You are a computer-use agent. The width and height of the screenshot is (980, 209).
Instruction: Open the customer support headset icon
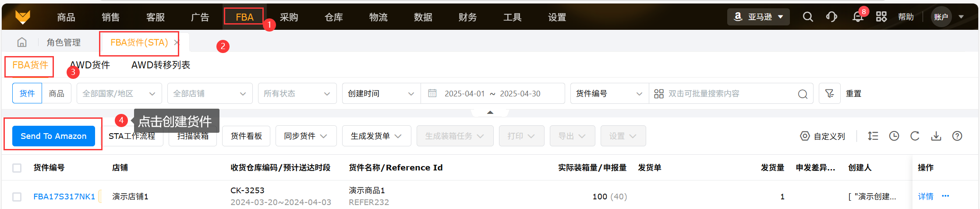831,17
